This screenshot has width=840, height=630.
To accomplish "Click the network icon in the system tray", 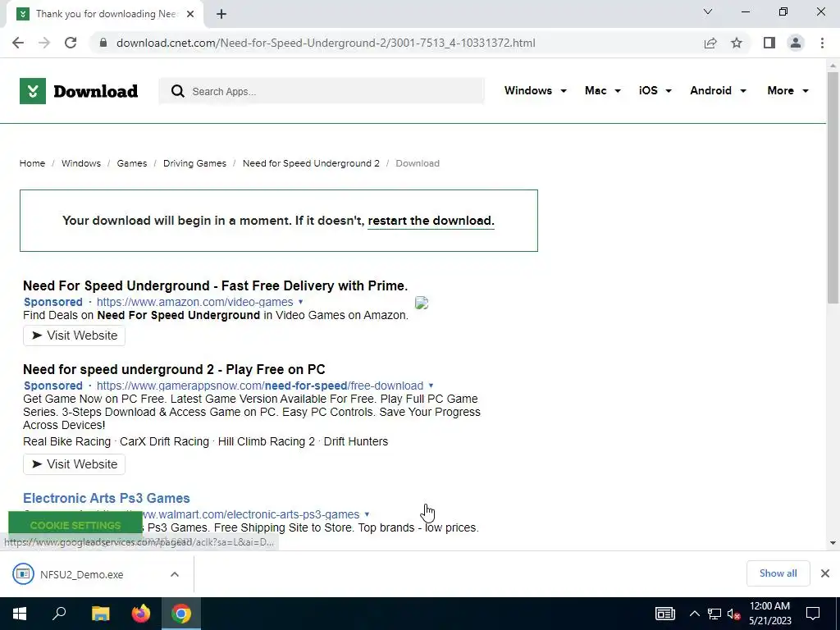I will pos(714,614).
